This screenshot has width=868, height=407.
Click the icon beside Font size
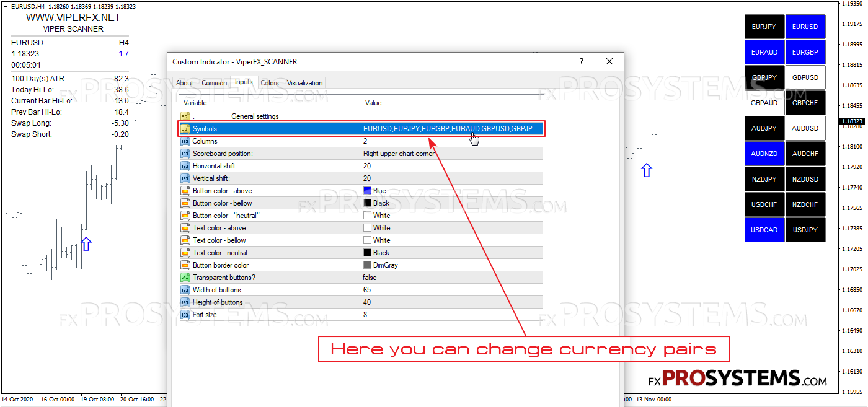(185, 315)
